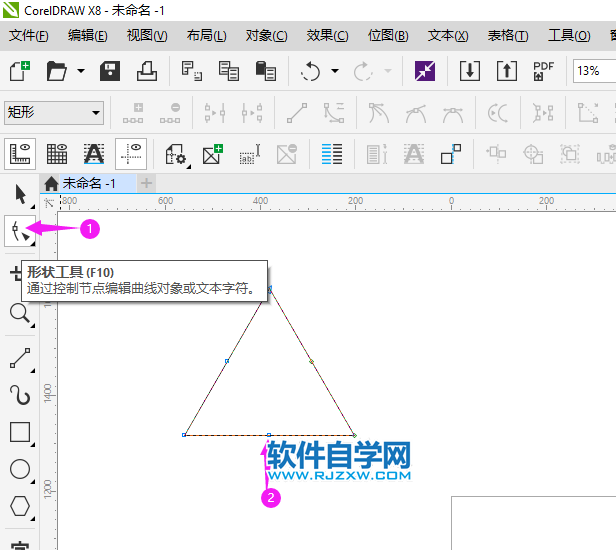Toggle the show rulers button
This screenshot has width=616, height=550.
click(20, 153)
